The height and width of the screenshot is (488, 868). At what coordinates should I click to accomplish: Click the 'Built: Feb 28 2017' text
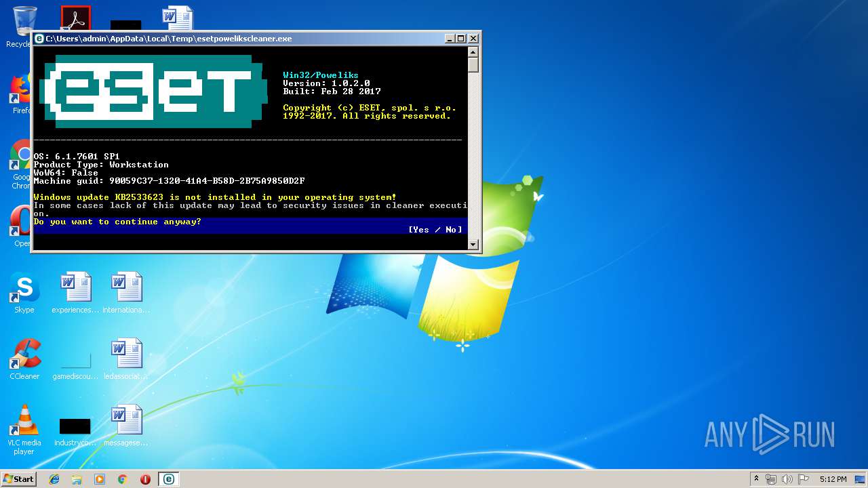[x=332, y=91]
